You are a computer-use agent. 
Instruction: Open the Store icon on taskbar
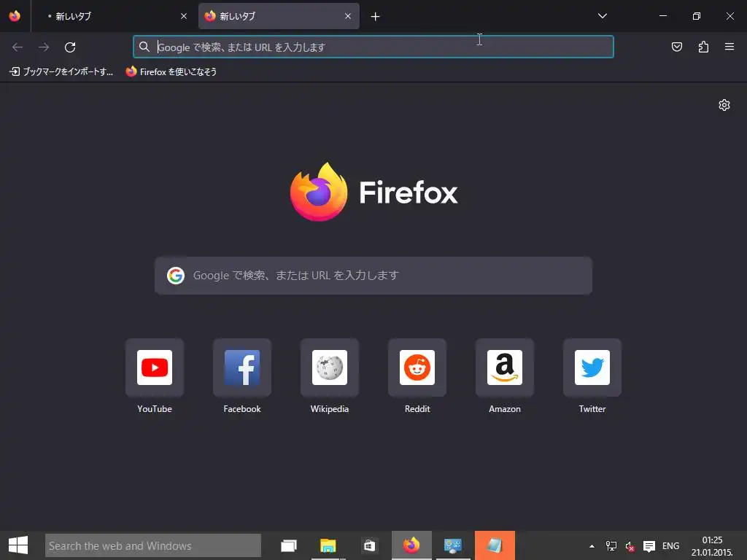click(x=369, y=545)
